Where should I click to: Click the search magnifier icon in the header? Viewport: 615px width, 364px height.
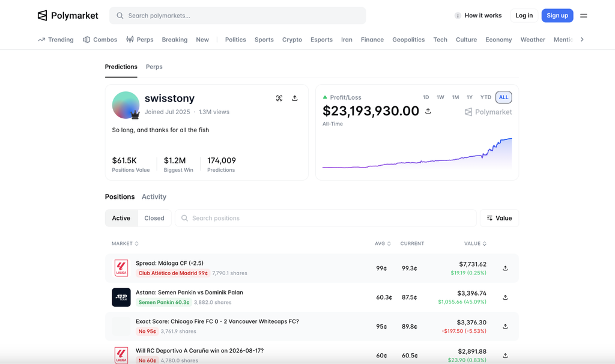click(x=120, y=16)
